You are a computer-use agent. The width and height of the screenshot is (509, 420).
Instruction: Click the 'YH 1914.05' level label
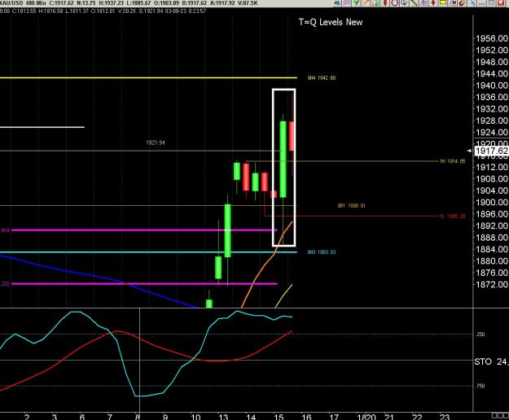pyautogui.click(x=453, y=161)
